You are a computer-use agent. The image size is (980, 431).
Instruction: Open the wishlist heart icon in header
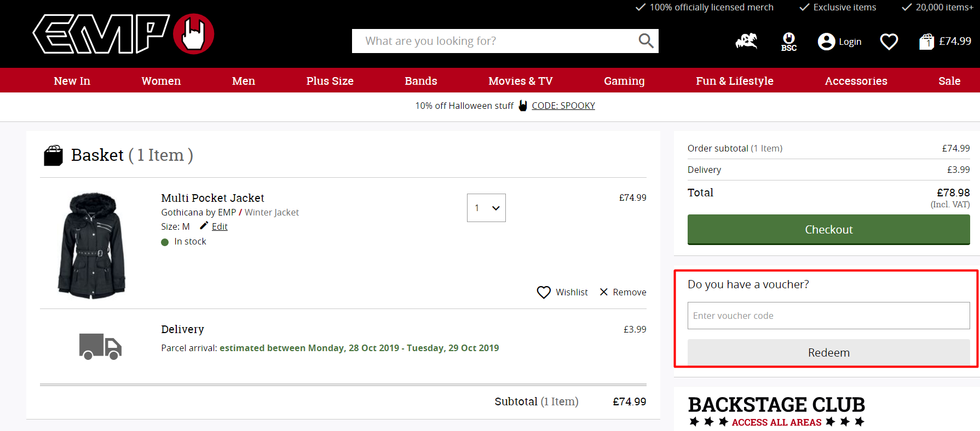pyautogui.click(x=889, y=42)
